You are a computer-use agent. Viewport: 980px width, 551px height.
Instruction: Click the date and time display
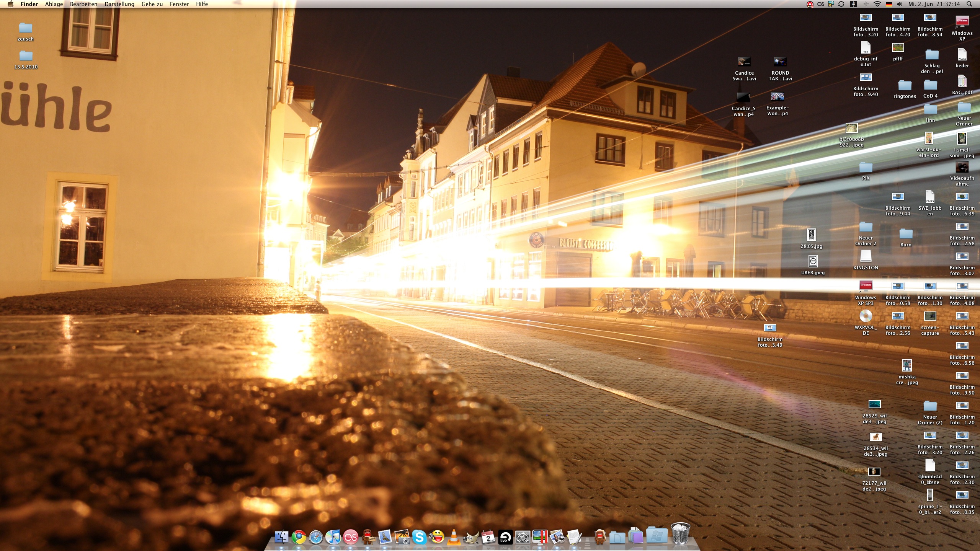(x=933, y=4)
